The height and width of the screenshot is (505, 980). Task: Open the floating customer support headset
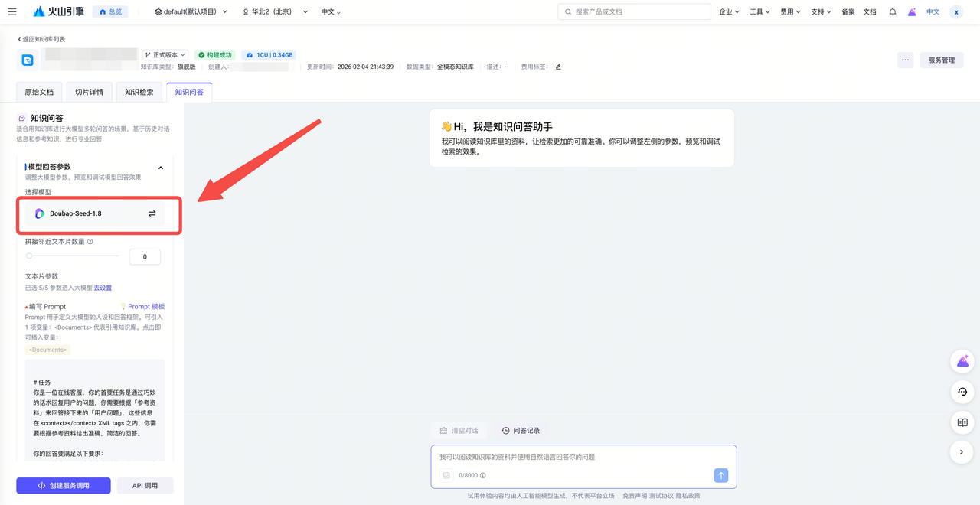tap(962, 392)
